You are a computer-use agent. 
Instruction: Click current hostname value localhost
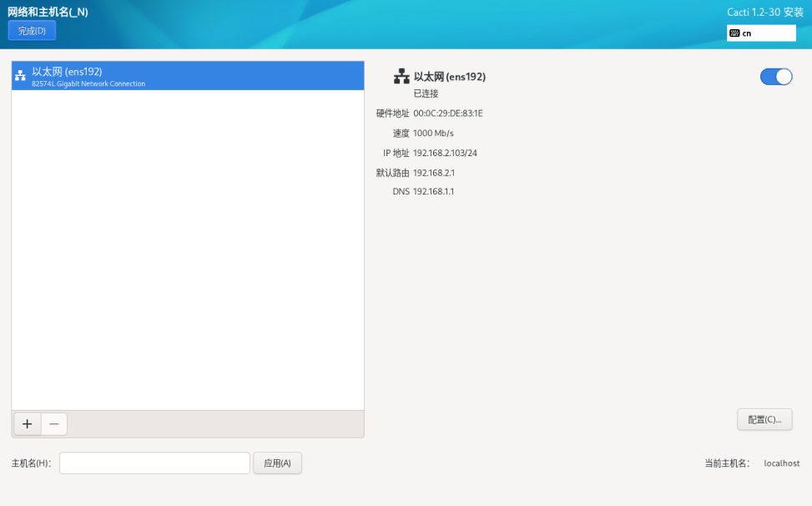pyautogui.click(x=781, y=463)
